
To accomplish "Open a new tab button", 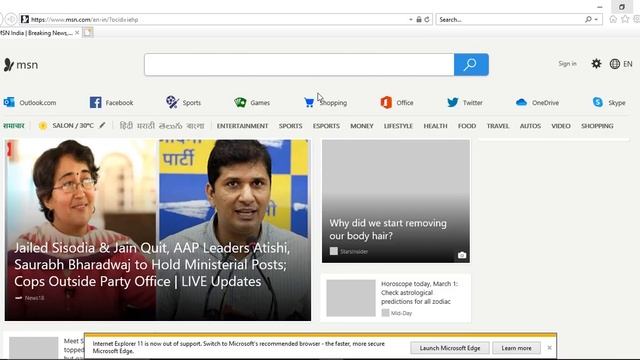I will point(88,33).
